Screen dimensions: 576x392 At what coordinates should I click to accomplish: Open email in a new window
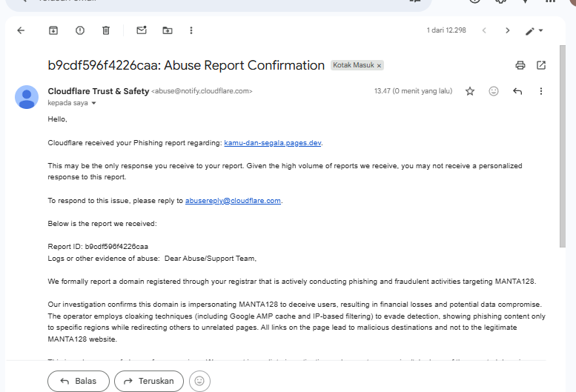(x=541, y=65)
